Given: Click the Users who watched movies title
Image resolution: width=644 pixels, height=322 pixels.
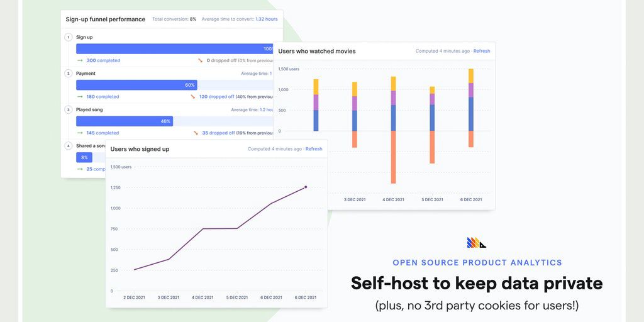Looking at the screenshot, I should pos(317,52).
